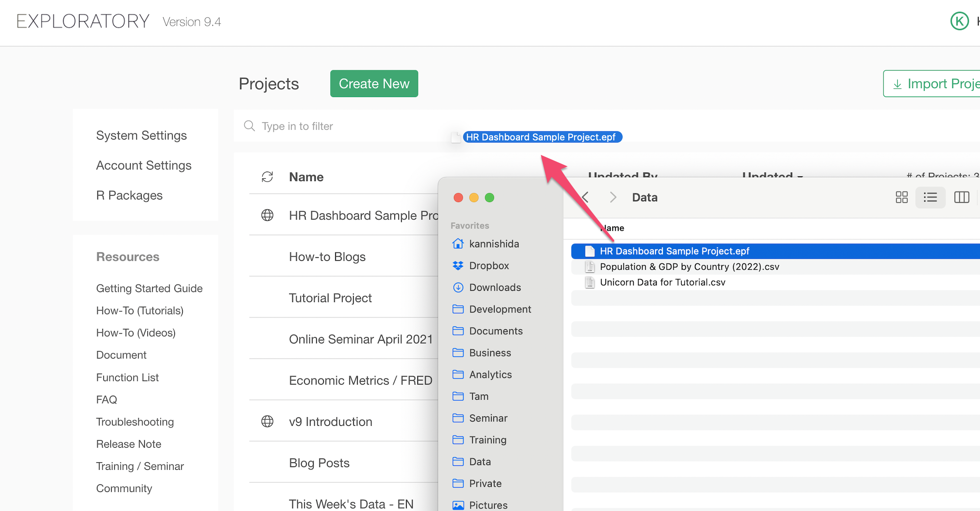This screenshot has height=511, width=980.
Task: Open Business folder in Finder sidebar
Action: point(482,352)
